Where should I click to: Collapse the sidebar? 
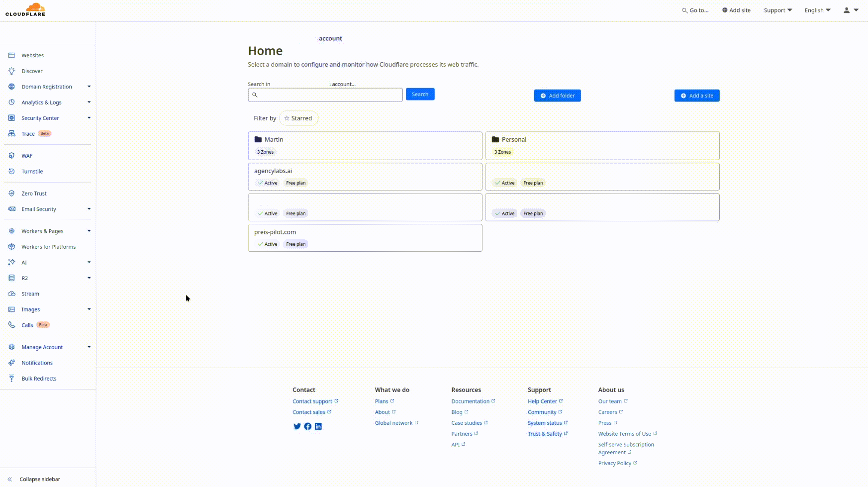pos(39,479)
